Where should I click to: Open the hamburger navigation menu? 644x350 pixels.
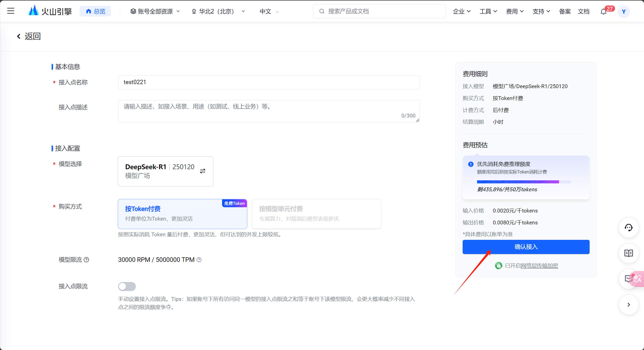pyautogui.click(x=11, y=11)
